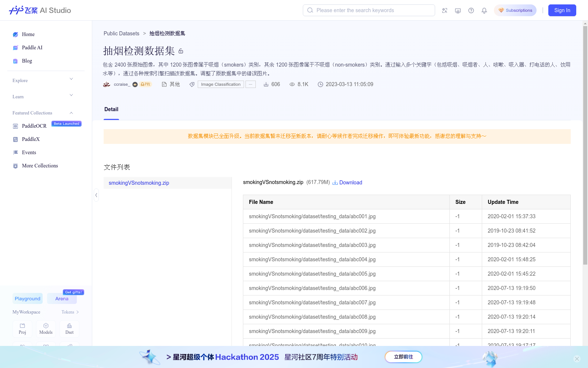Click the Blog sidebar icon
Viewport: 588px width, 368px height.
(15, 61)
